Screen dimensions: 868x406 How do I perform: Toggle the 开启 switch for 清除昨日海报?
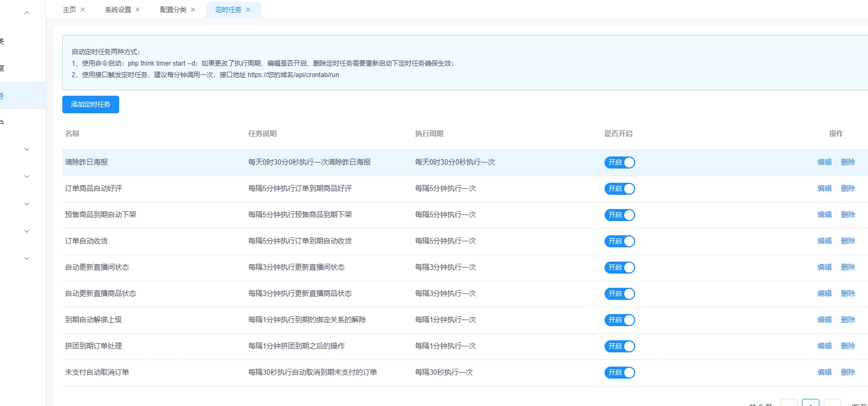pyautogui.click(x=619, y=163)
